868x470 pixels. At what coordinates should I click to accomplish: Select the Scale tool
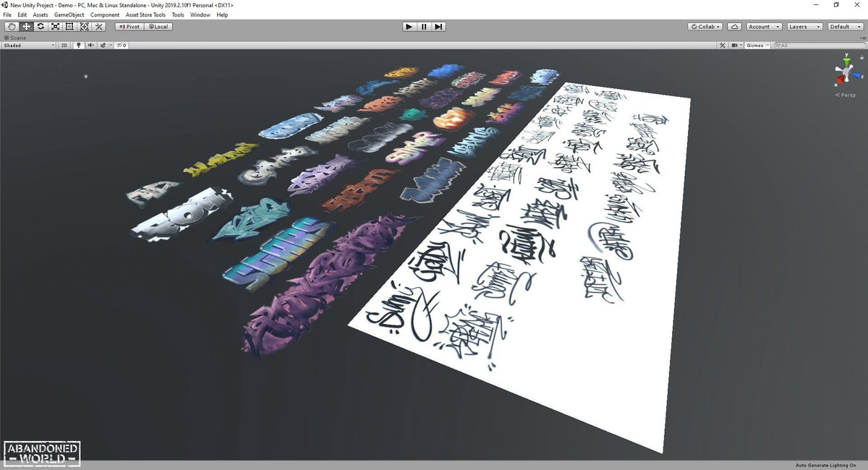pos(55,27)
